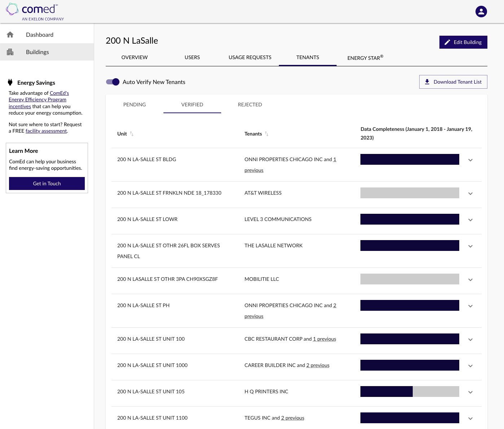Click the Energy Savings plug icon
The width and height of the screenshot is (504, 429).
click(10, 83)
